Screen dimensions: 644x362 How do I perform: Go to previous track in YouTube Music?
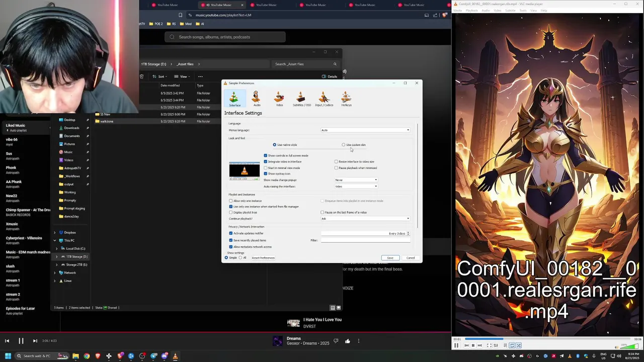(7, 341)
